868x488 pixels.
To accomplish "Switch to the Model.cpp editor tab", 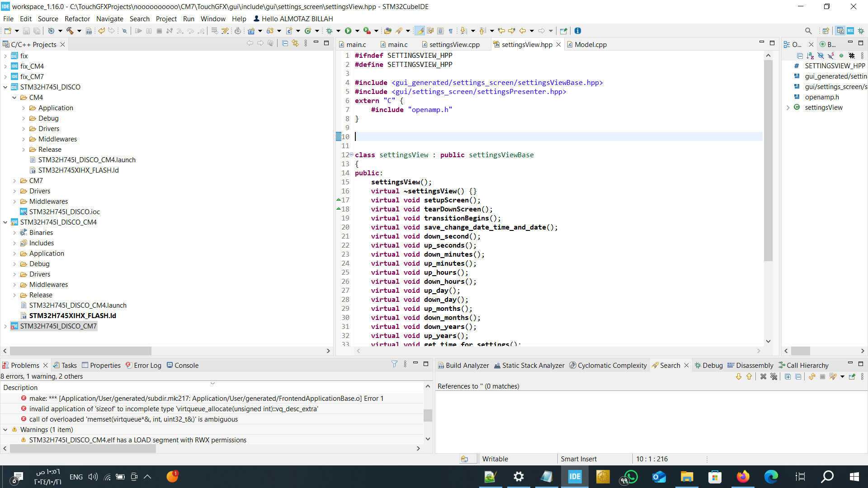I will [x=590, y=44].
